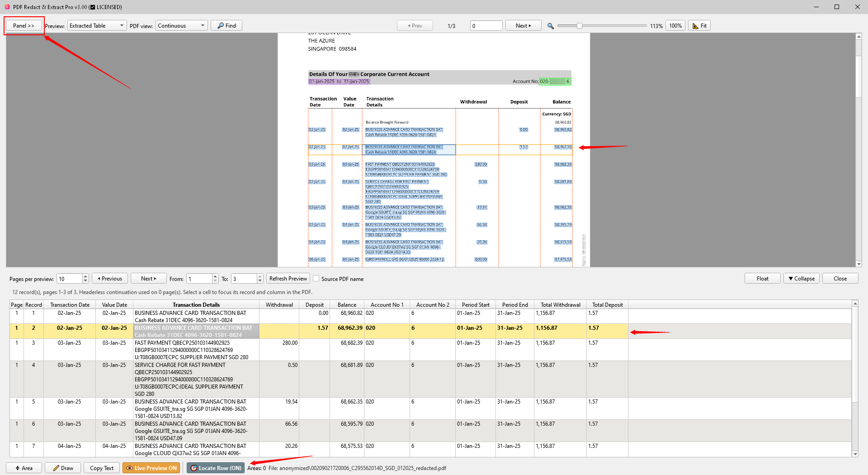This screenshot has width=868, height=475.
Task: Select the 280.00 withdrawal cell in record 3
Action: pos(279,350)
